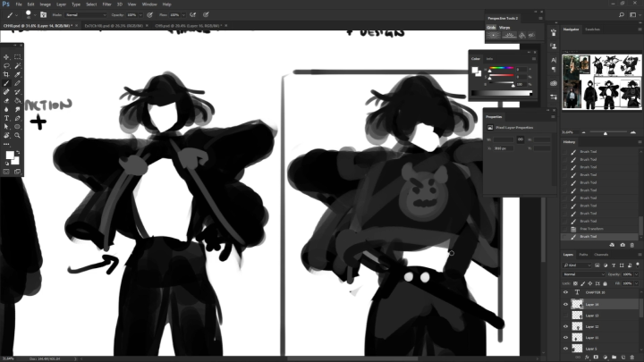
Task: Switch to the Swatches tab
Action: point(592,29)
